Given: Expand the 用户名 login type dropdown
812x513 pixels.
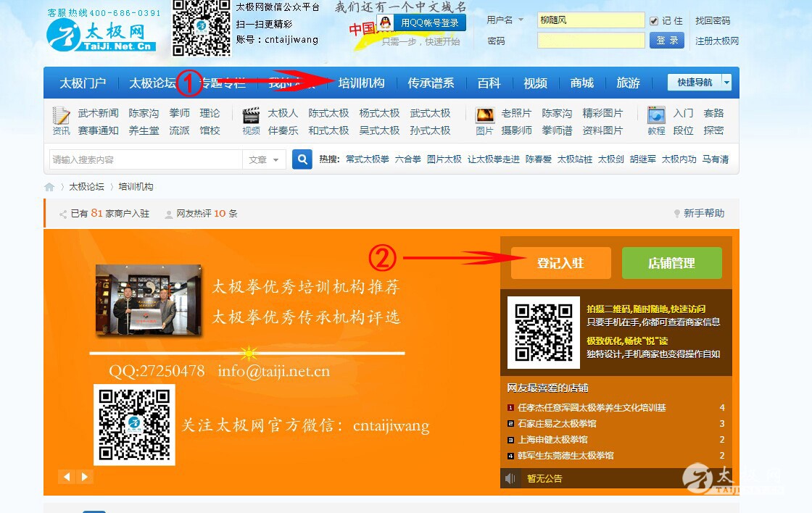Looking at the screenshot, I should tap(521, 20).
